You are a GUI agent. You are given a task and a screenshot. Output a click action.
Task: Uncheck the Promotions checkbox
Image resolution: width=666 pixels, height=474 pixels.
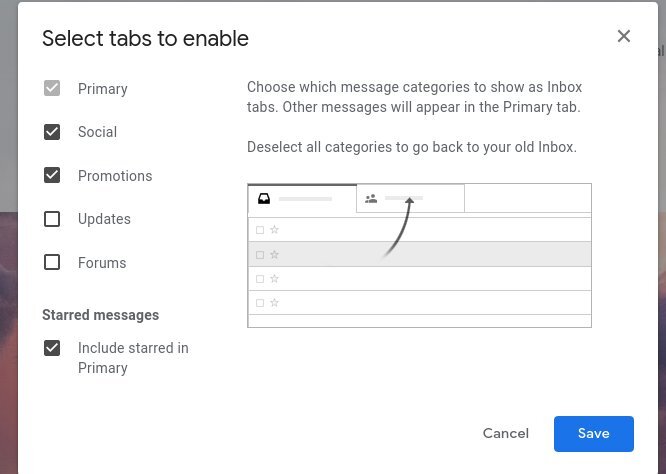click(x=52, y=175)
